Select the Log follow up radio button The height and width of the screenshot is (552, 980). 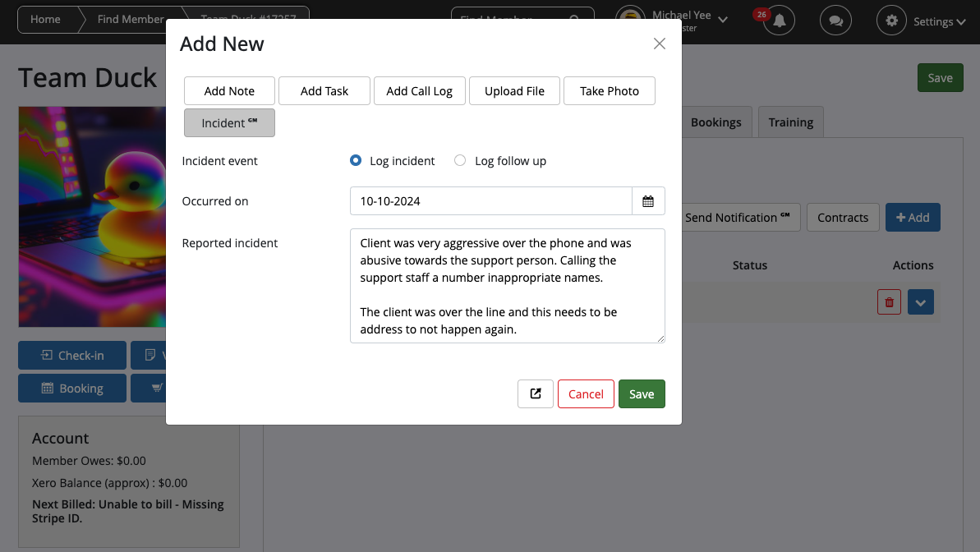point(460,161)
